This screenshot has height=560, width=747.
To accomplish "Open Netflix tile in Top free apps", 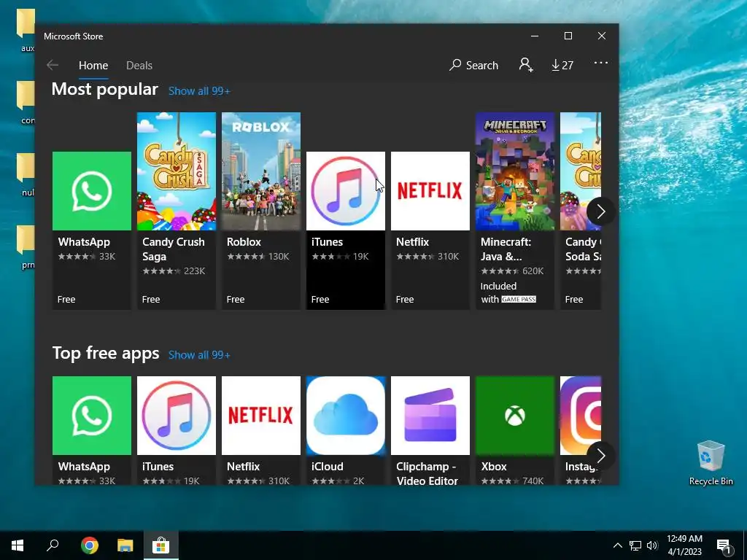I will (261, 430).
